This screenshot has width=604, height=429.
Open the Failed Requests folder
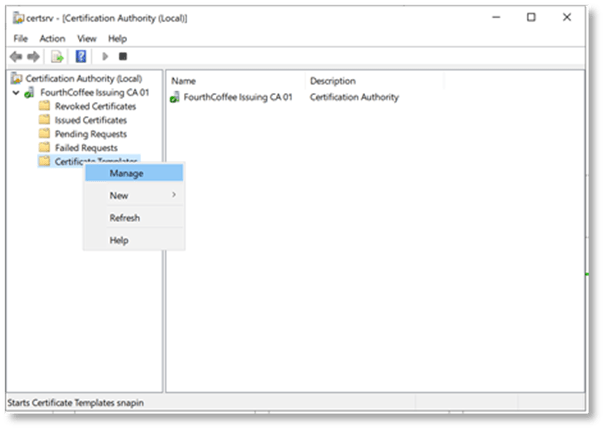[x=85, y=147]
